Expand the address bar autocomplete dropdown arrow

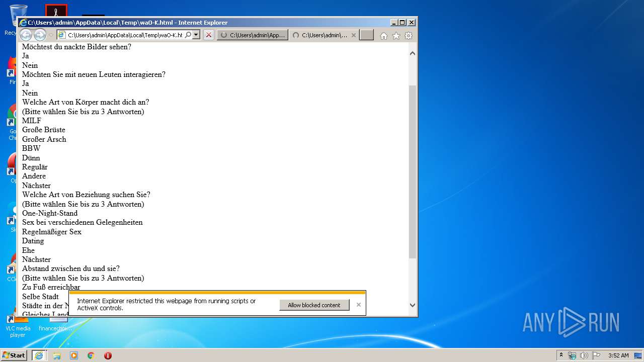click(x=196, y=35)
